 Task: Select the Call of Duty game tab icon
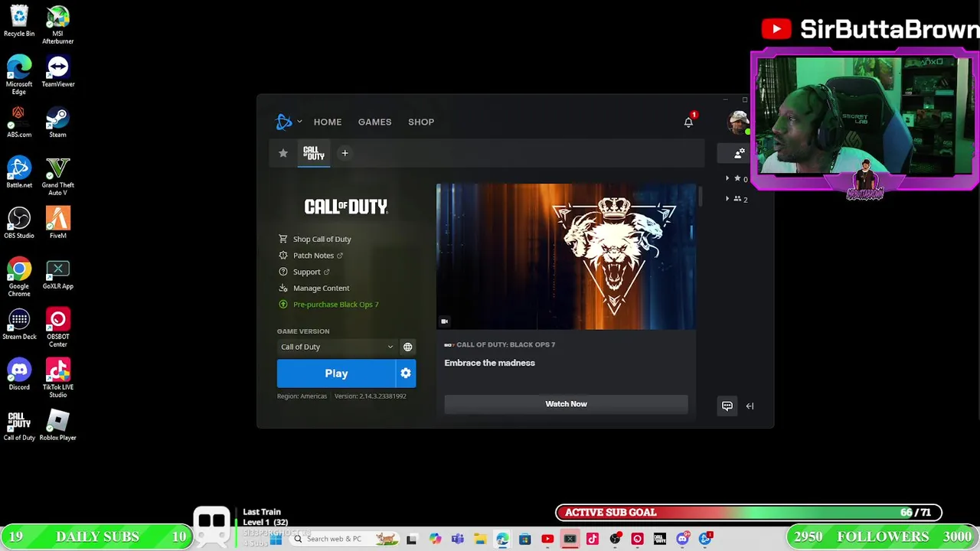coord(314,153)
